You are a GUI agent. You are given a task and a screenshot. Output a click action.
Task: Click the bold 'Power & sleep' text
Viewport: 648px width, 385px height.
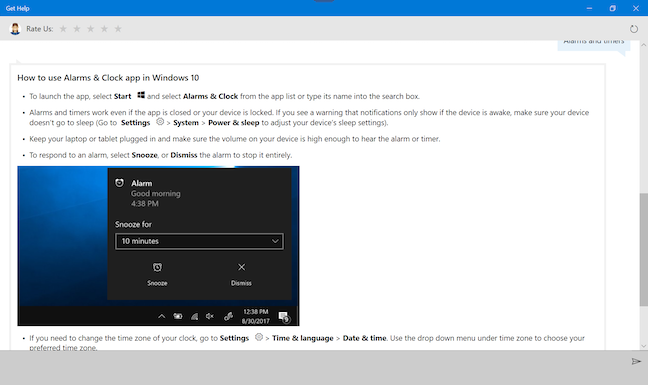coord(233,123)
